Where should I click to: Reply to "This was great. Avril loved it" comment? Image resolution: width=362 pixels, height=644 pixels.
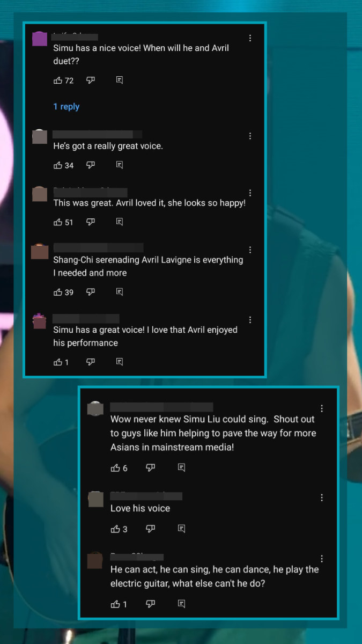click(x=120, y=222)
